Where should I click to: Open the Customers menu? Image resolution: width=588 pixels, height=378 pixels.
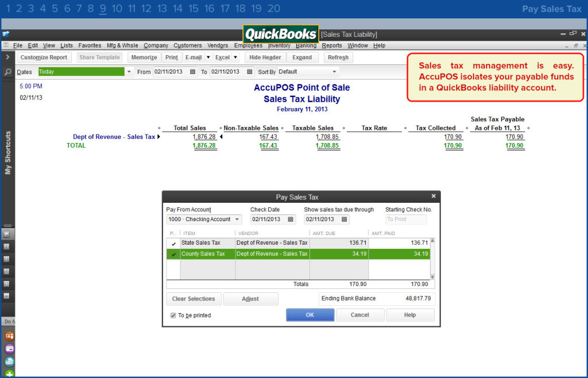coord(188,45)
